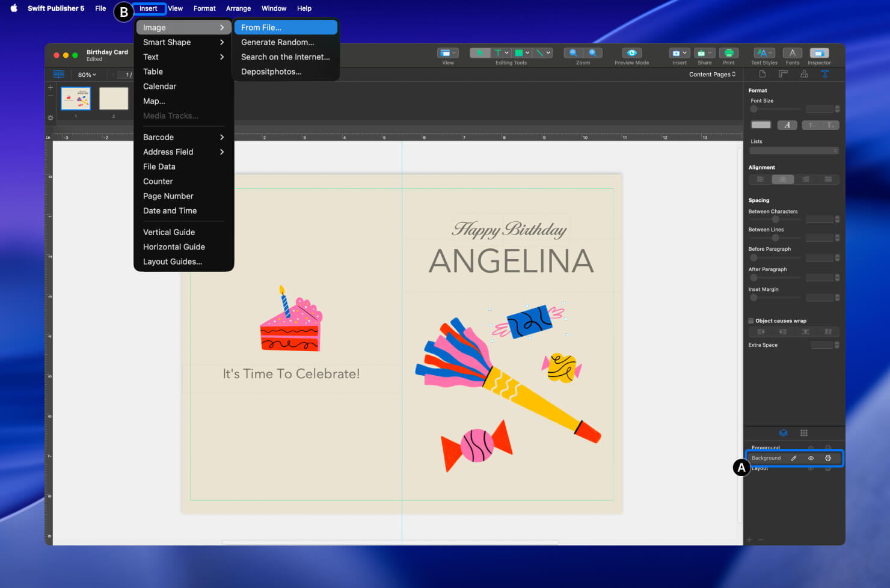Open the zoom level 80% dropdown
This screenshot has height=588, width=890.
tap(87, 74)
